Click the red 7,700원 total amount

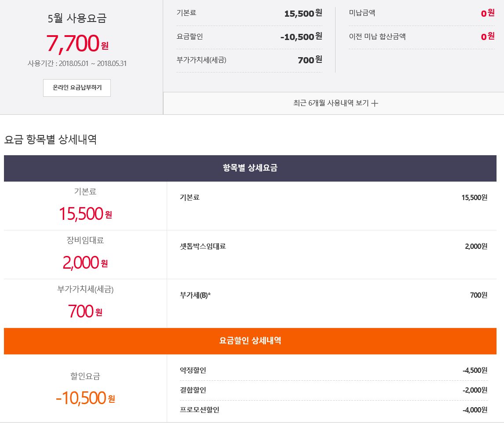pyautogui.click(x=77, y=43)
